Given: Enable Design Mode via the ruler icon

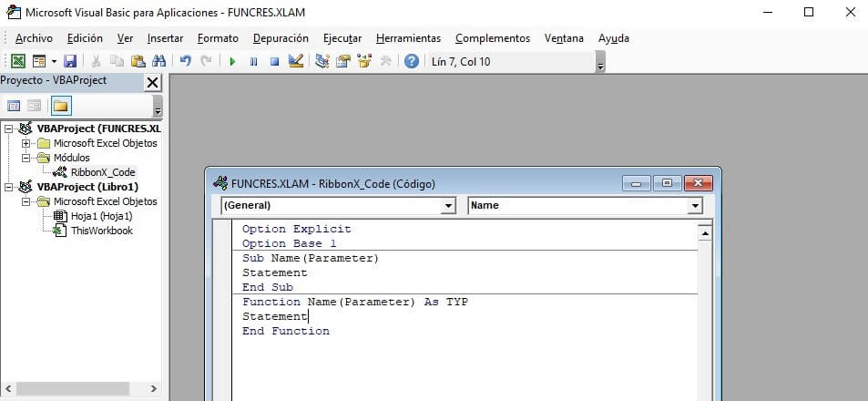Looking at the screenshot, I should click(x=296, y=61).
